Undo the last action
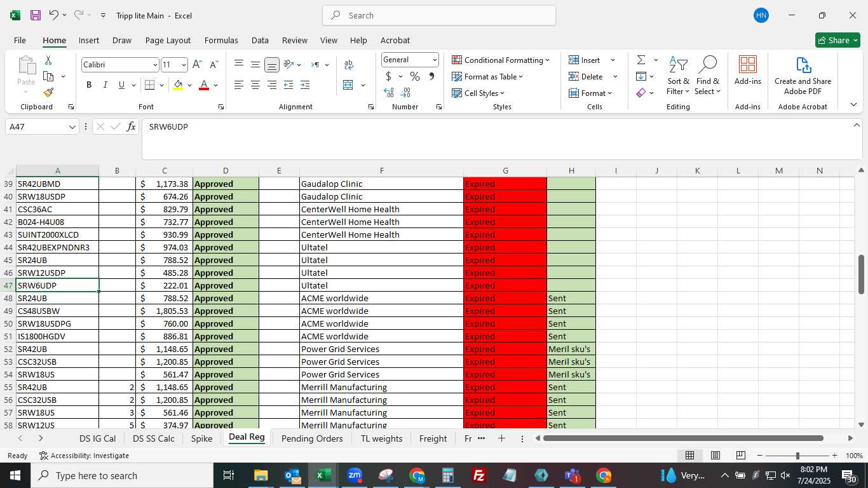Image resolution: width=868 pixels, height=488 pixels. tap(54, 15)
